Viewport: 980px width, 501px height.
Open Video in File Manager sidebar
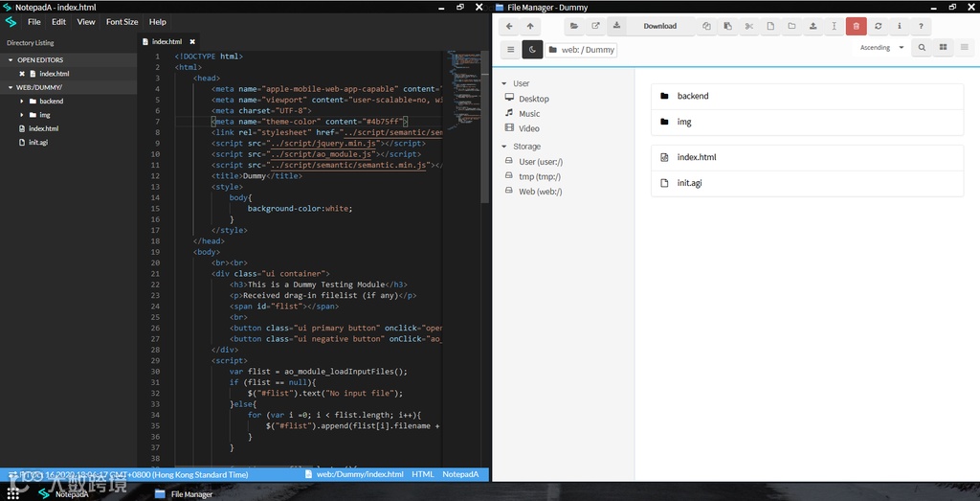coord(522,128)
